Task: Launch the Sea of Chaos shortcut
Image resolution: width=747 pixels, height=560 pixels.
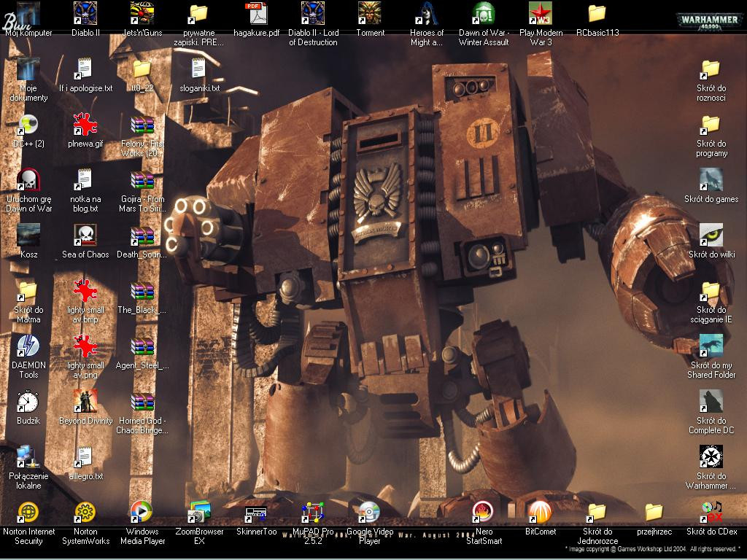Action: click(85, 236)
